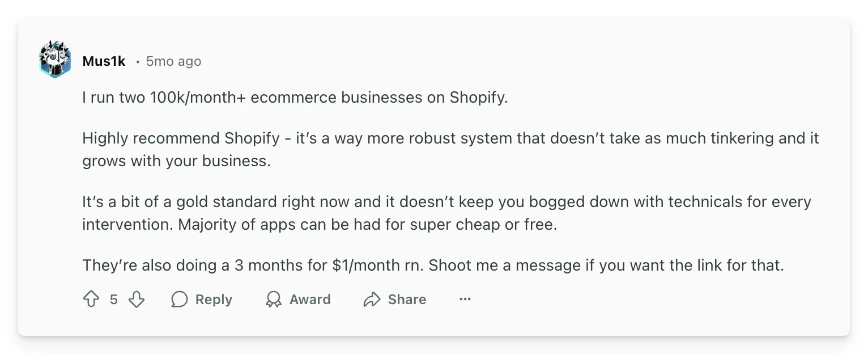Click the comment body about Shopify businesses
This screenshot has width=868, height=354.
(295, 97)
